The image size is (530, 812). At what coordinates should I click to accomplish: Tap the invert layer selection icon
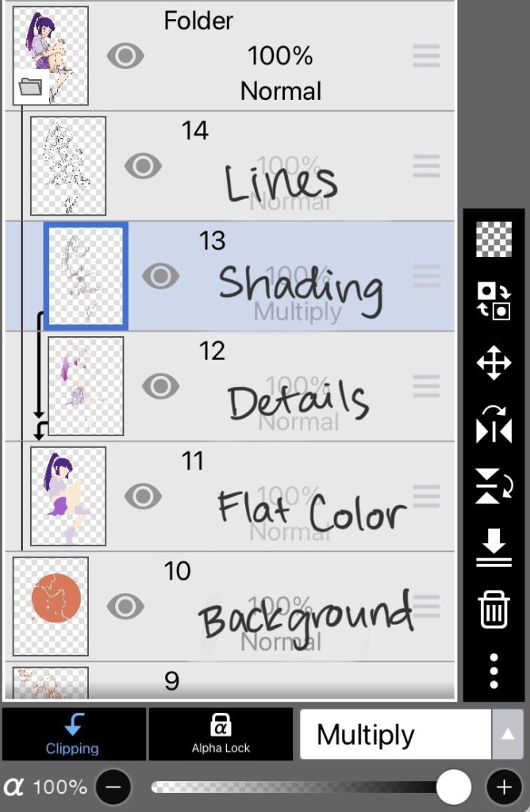click(494, 301)
